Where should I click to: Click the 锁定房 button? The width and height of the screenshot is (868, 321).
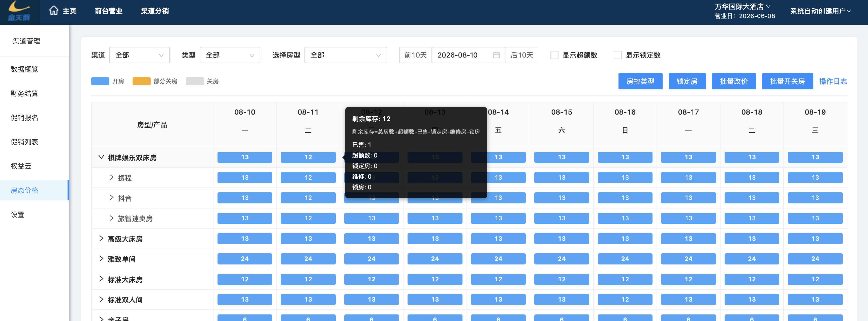tap(687, 81)
